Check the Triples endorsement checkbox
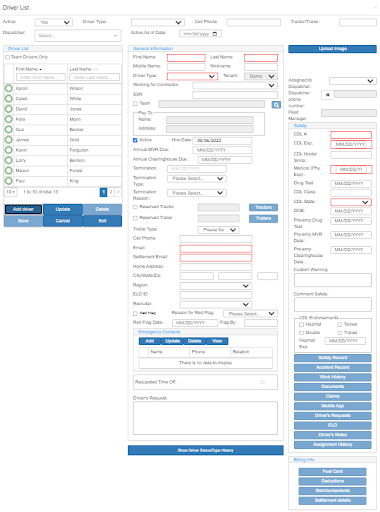Screen dimensions: 380x512 (x=340, y=333)
